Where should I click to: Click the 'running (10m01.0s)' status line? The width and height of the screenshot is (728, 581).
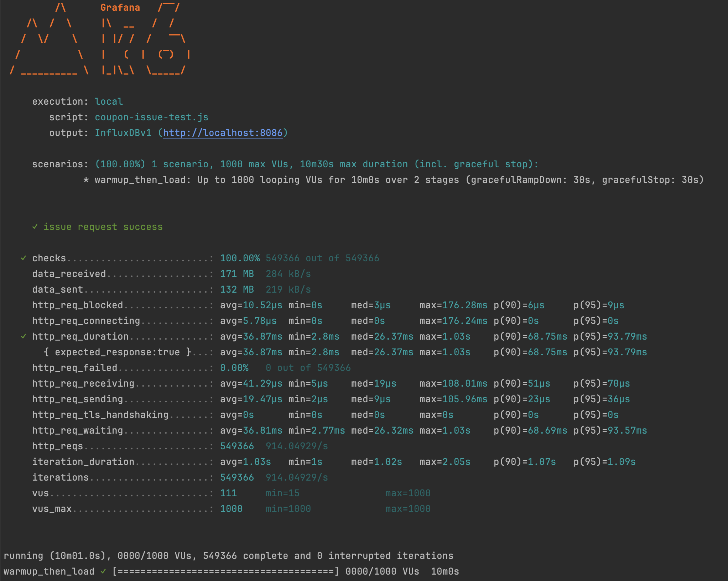pyautogui.click(x=228, y=556)
